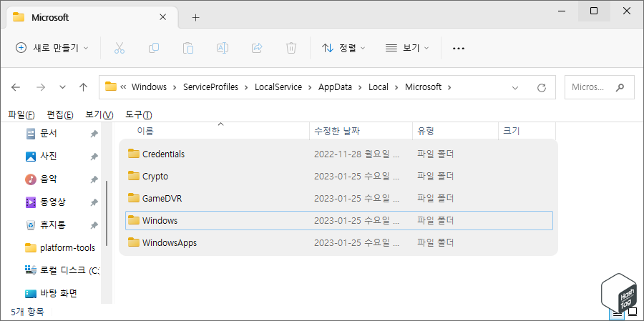Click the search magnifier icon
This screenshot has height=321, width=644.
point(620,87)
